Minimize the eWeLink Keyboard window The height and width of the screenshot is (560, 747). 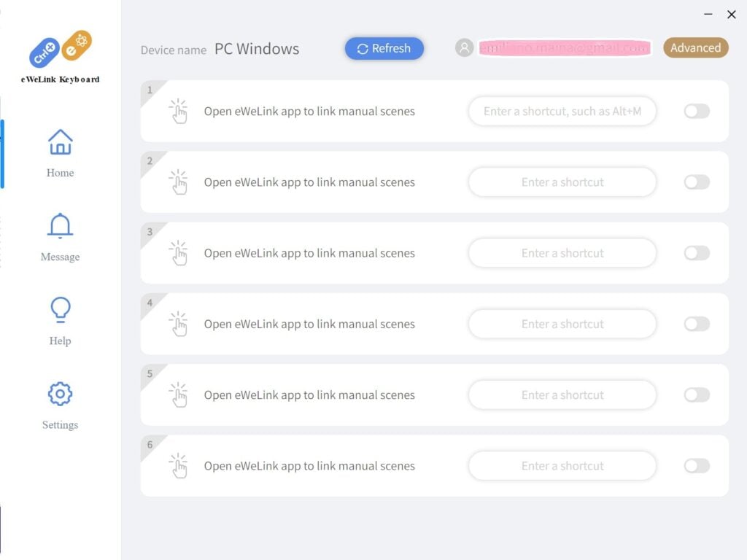pos(708,15)
